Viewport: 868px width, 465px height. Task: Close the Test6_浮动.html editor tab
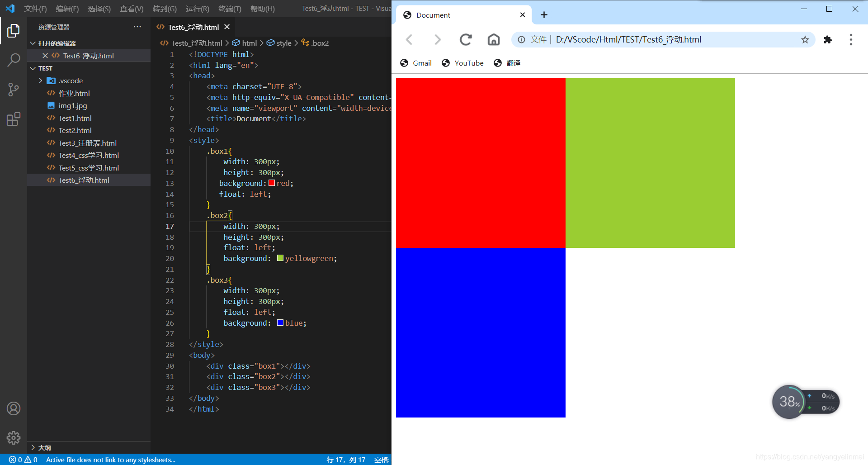coord(227,27)
